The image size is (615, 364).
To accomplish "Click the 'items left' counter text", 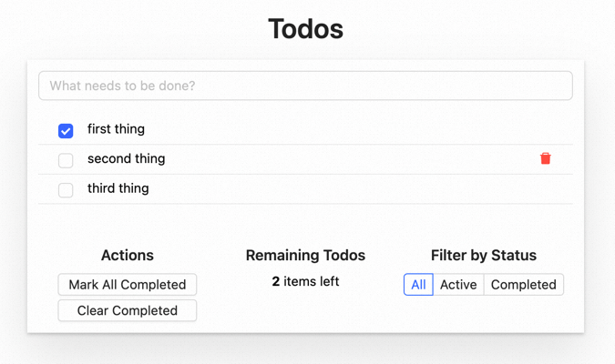I will point(312,282).
